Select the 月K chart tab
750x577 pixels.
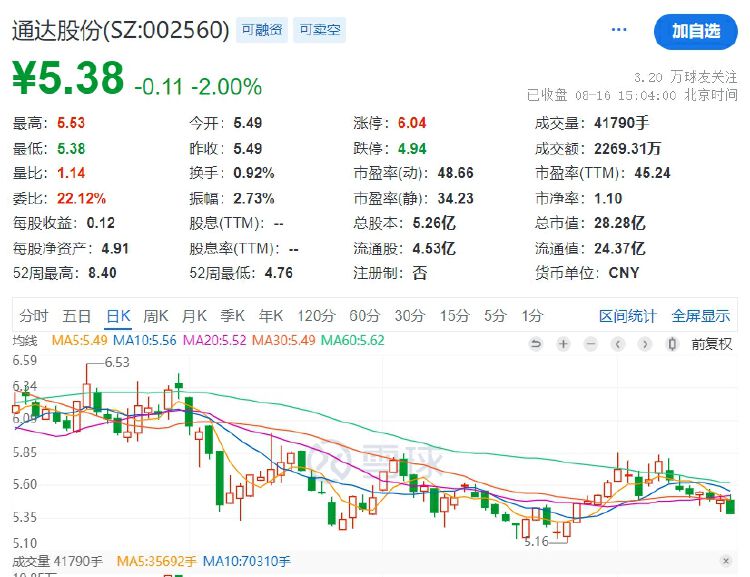coord(194,316)
